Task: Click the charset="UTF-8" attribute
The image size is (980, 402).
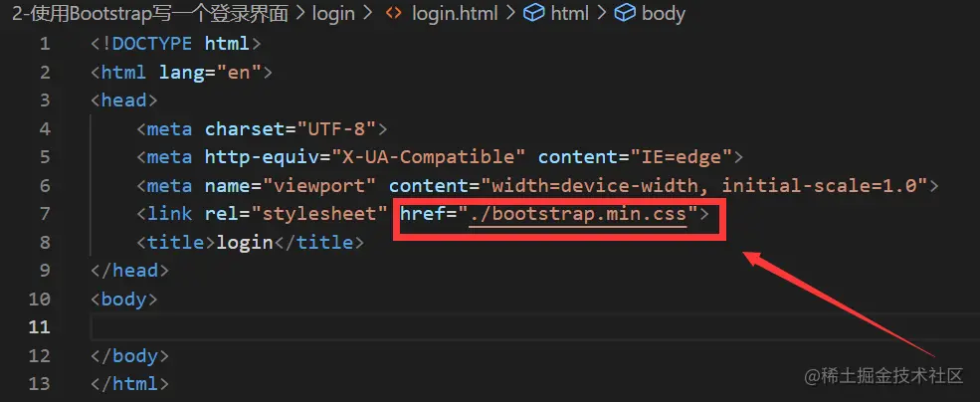Action: coord(291,128)
